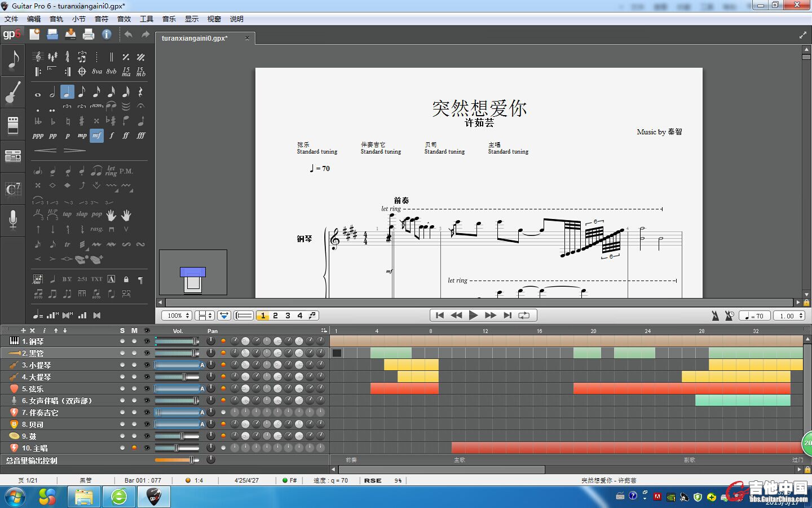The width and height of the screenshot is (812, 508).
Task: Open the 编辑 menu
Action: pyautogui.click(x=34, y=19)
